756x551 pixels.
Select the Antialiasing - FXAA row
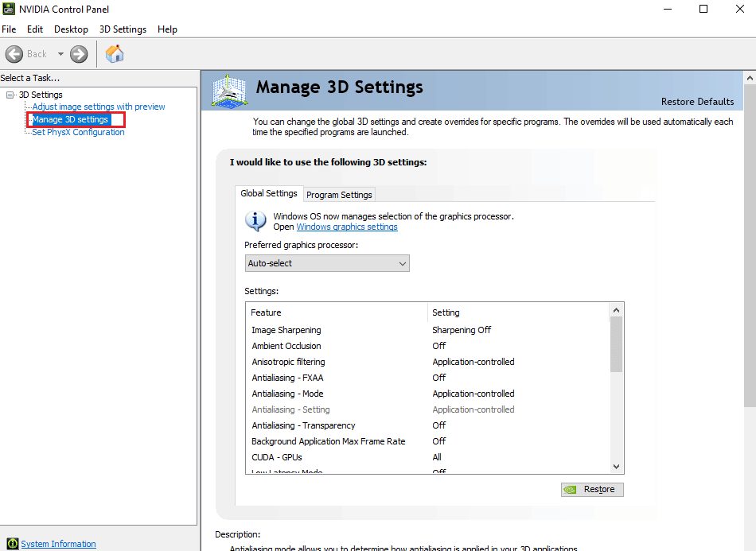coord(427,378)
